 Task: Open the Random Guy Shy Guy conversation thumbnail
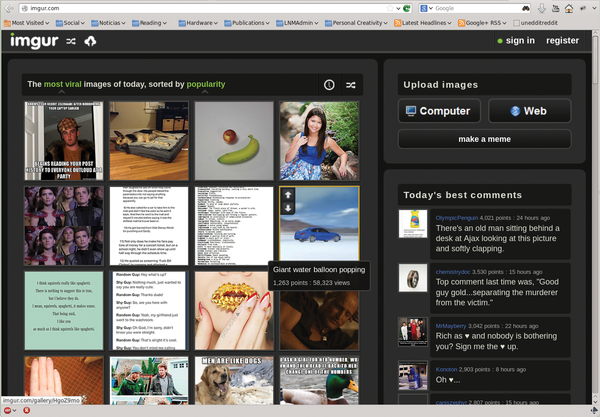(x=149, y=311)
